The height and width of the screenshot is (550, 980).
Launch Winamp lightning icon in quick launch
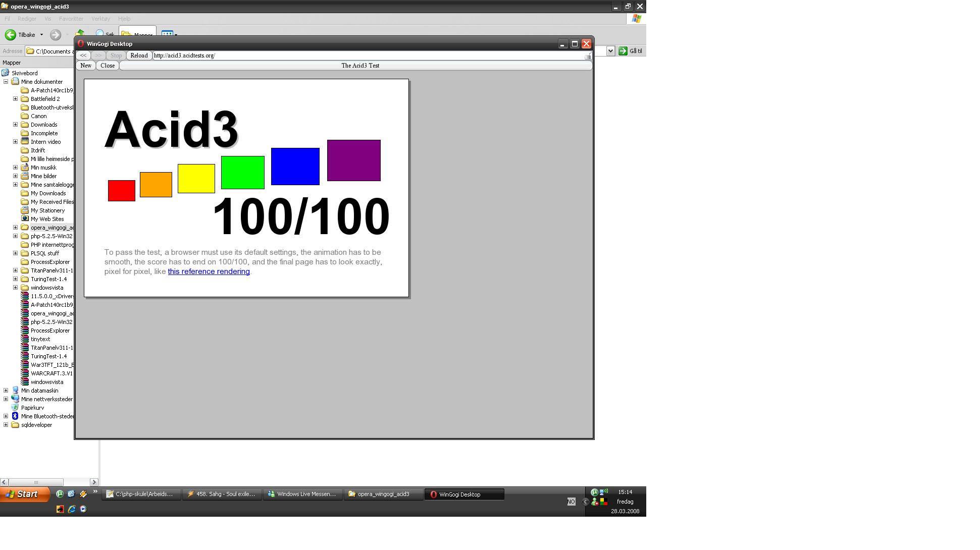pos(83,494)
